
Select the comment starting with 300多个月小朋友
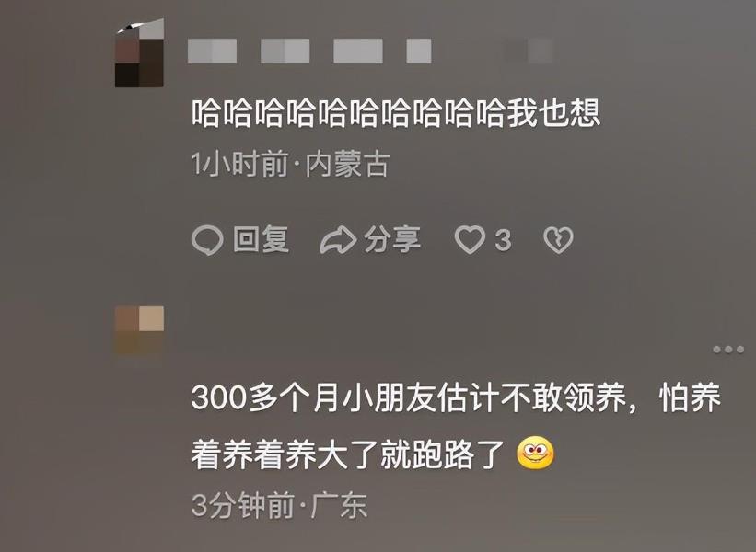pyautogui.click(x=456, y=426)
